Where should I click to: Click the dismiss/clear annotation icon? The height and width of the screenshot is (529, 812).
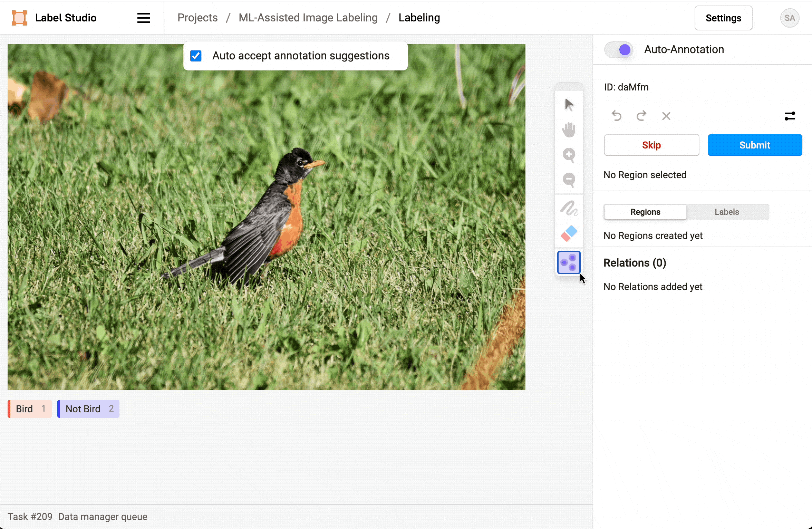pyautogui.click(x=666, y=115)
